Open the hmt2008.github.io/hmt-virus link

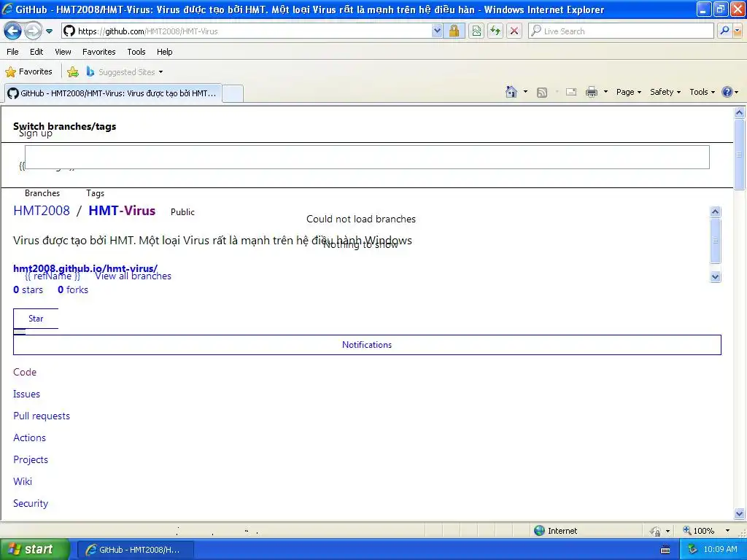coord(85,268)
